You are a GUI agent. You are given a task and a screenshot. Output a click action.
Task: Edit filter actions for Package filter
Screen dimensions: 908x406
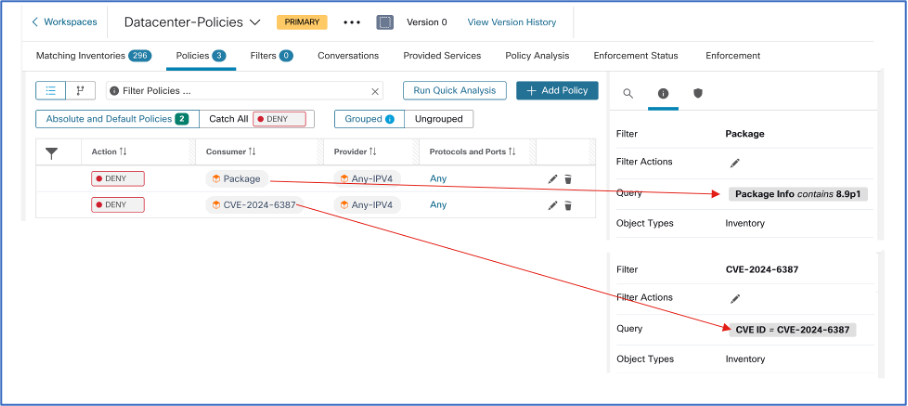point(735,162)
